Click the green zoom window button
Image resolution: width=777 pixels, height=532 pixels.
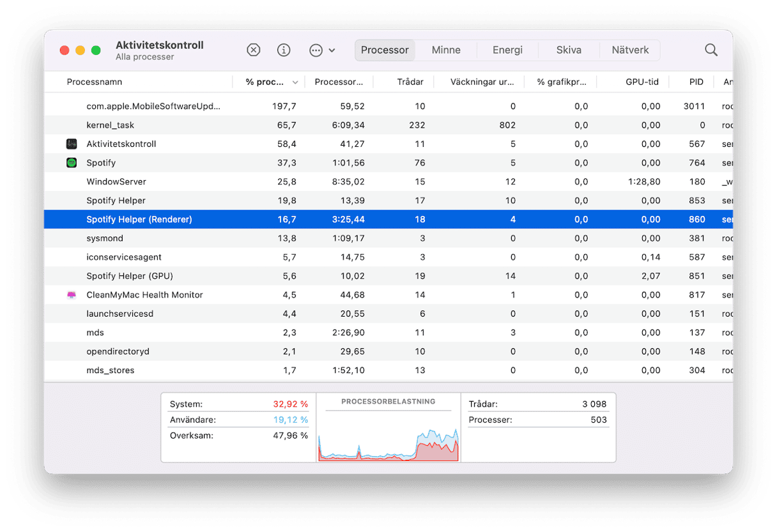click(96, 50)
